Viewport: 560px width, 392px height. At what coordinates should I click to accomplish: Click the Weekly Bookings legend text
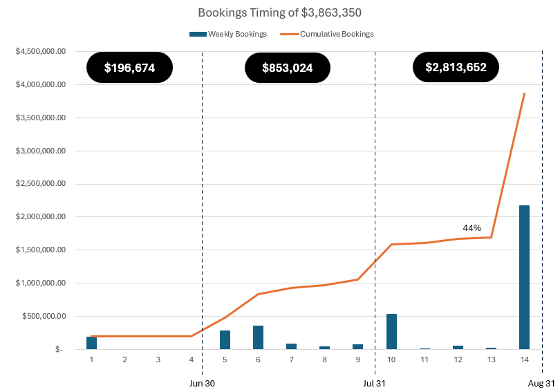[237, 34]
